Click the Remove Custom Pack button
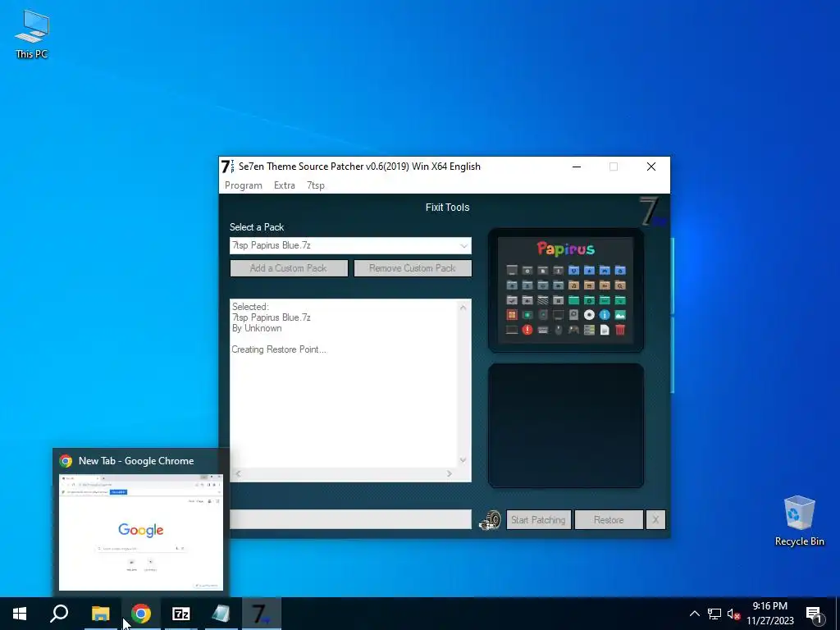This screenshot has width=840, height=630. click(x=413, y=268)
